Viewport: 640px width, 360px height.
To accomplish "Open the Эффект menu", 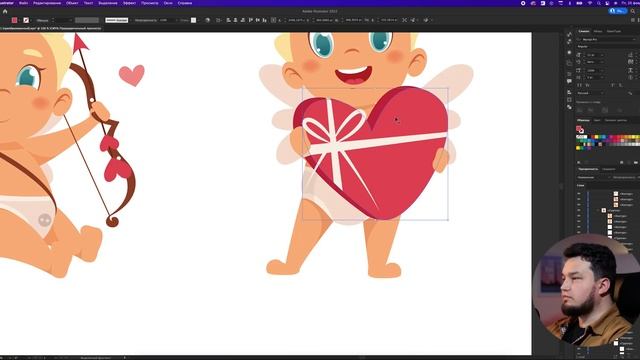I will click(129, 3).
